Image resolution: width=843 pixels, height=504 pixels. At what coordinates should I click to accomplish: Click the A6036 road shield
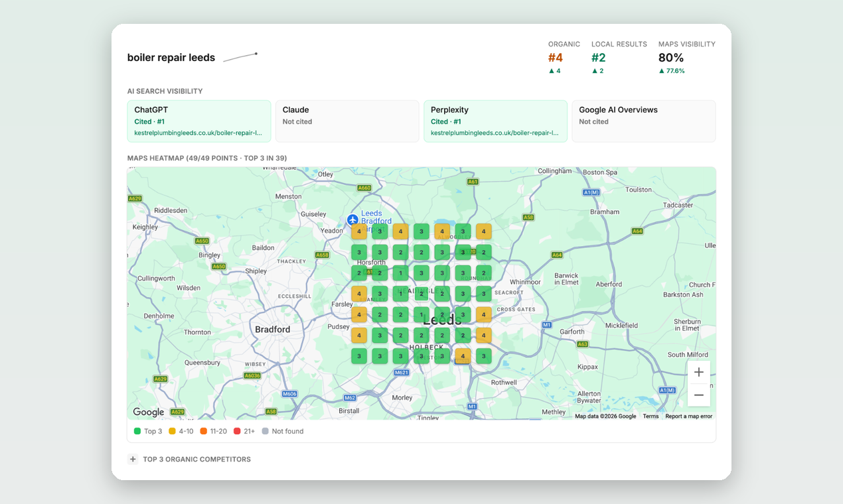click(252, 375)
